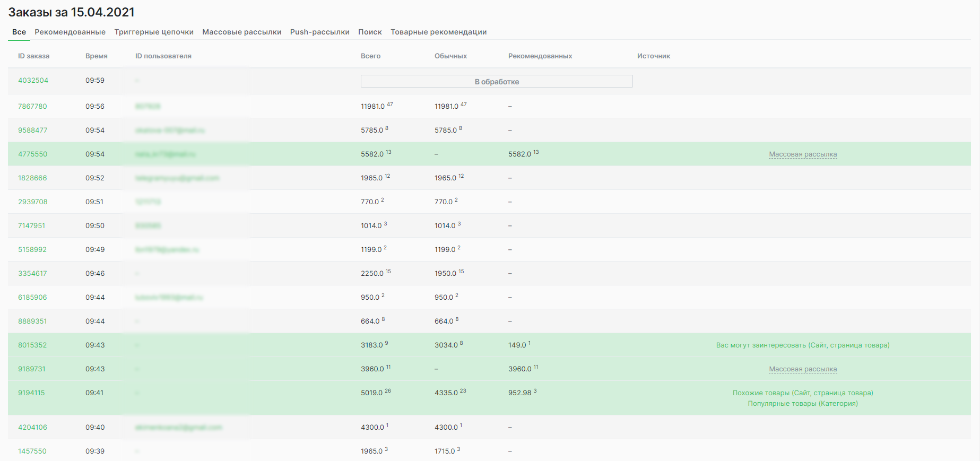Open Массовая рассылка source for order 9189731
Image resolution: width=980 pixels, height=461 pixels.
[803, 369]
